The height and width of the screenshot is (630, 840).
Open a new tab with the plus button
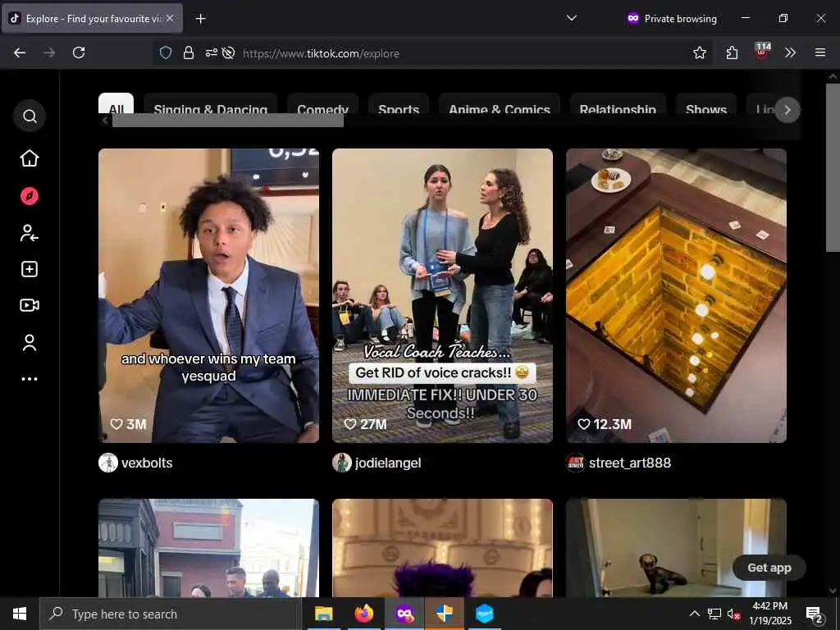tap(200, 19)
